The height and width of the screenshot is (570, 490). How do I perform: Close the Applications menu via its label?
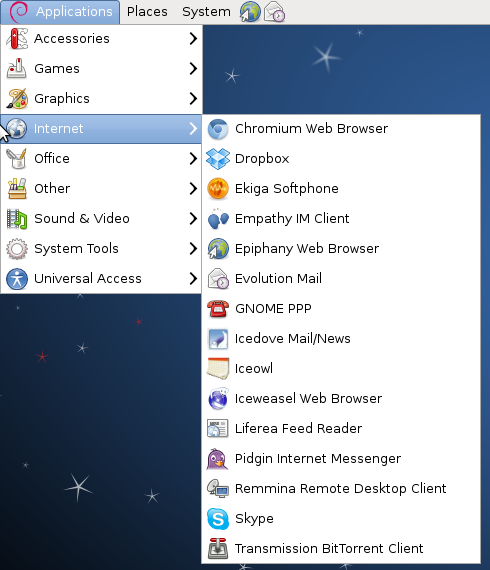74,12
